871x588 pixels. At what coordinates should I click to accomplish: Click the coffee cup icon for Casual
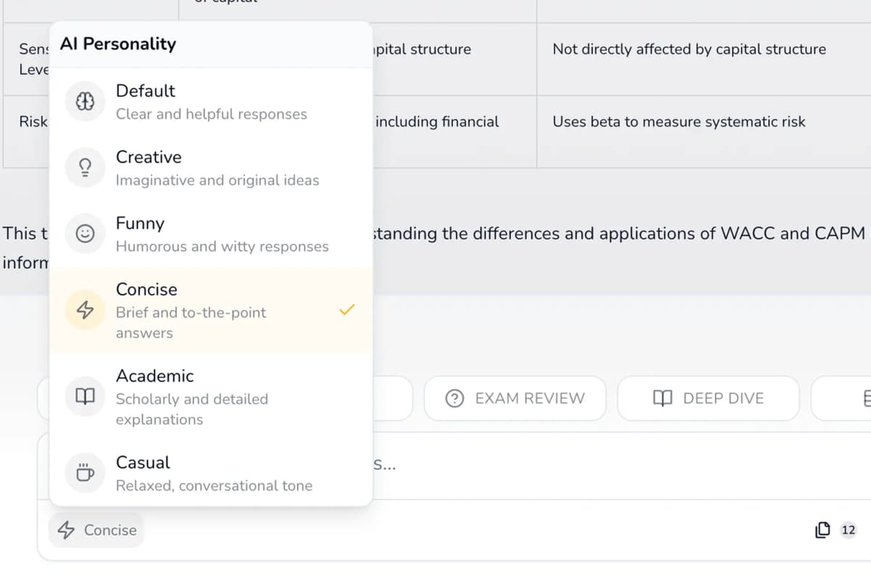coord(85,473)
